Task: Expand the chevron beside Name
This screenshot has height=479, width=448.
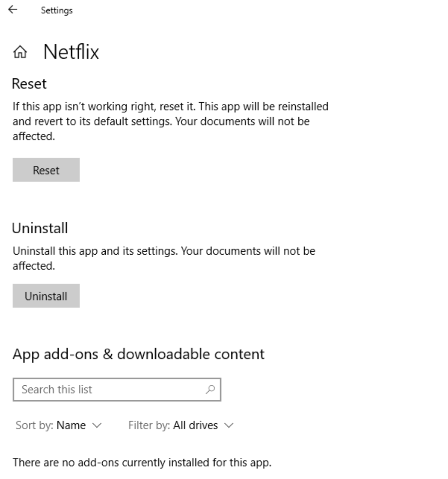Action: click(96, 426)
